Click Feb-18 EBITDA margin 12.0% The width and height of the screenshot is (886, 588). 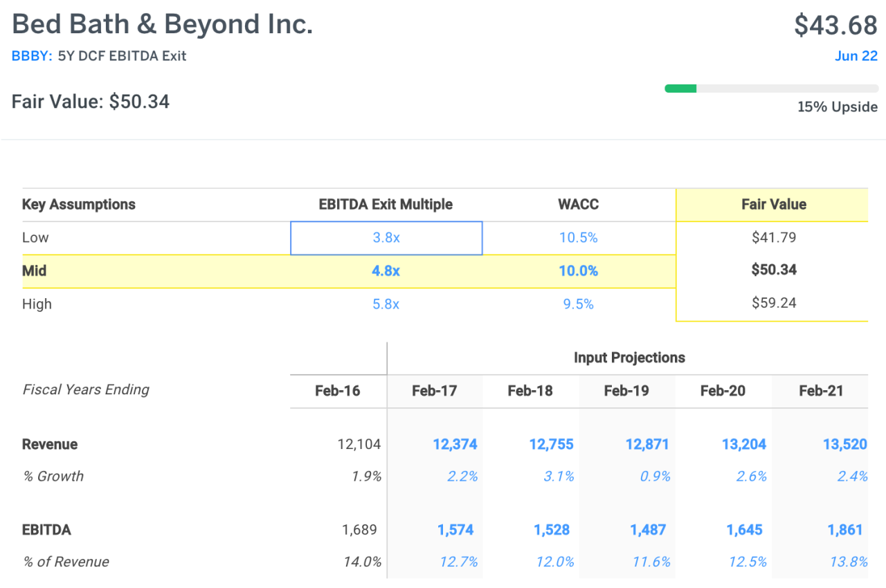[555, 562]
